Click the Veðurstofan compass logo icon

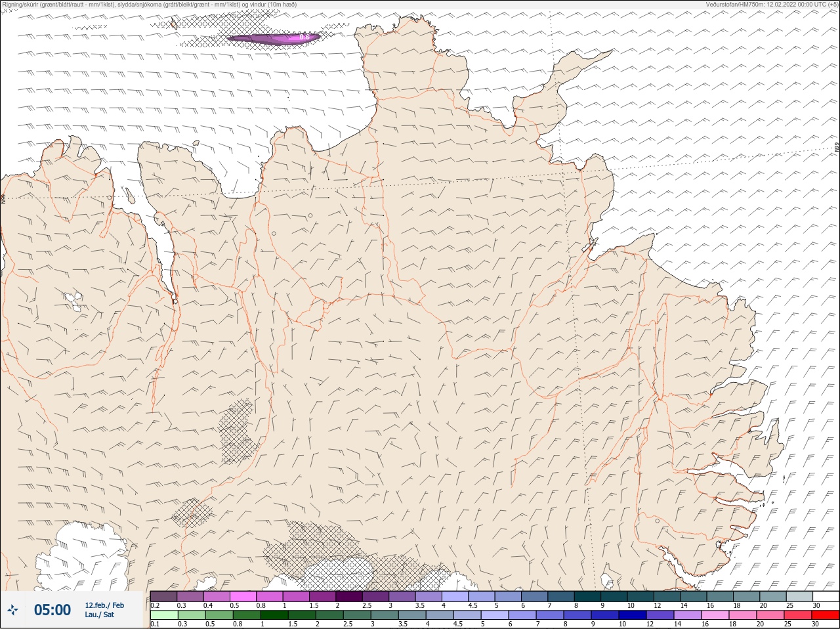(x=12, y=610)
